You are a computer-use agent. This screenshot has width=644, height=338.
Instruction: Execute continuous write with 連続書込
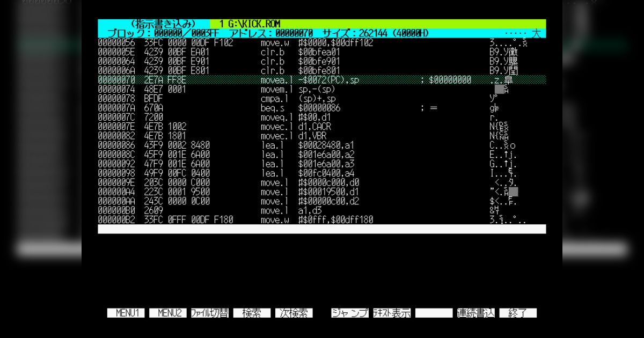pyautogui.click(x=477, y=313)
